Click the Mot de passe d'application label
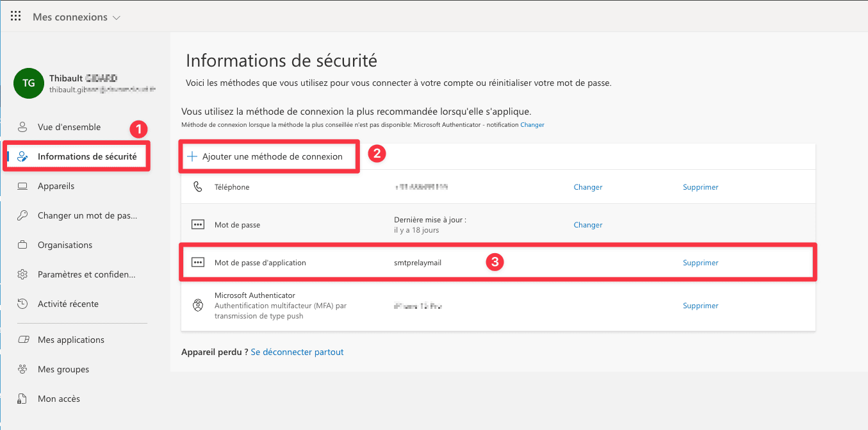 pos(260,263)
